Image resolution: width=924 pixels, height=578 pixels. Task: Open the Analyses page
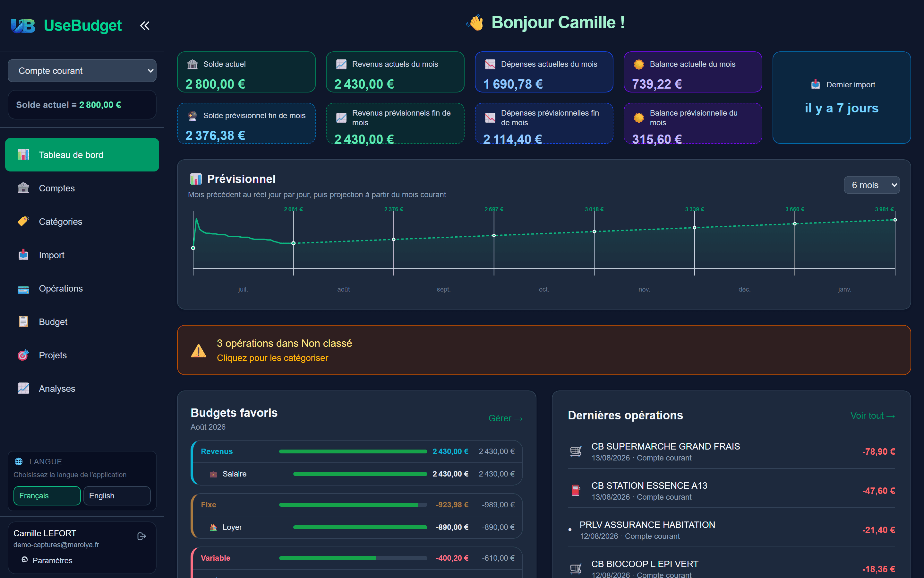[x=82, y=389]
